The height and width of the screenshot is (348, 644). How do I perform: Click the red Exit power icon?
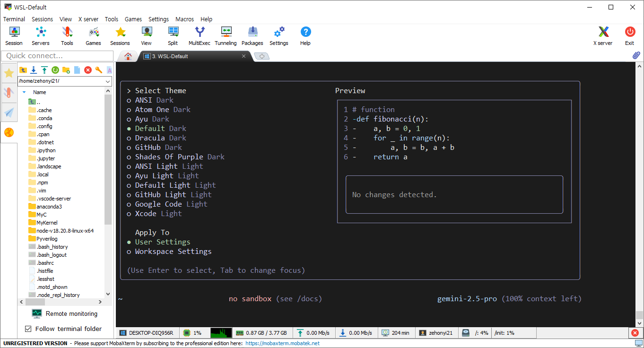630,36
